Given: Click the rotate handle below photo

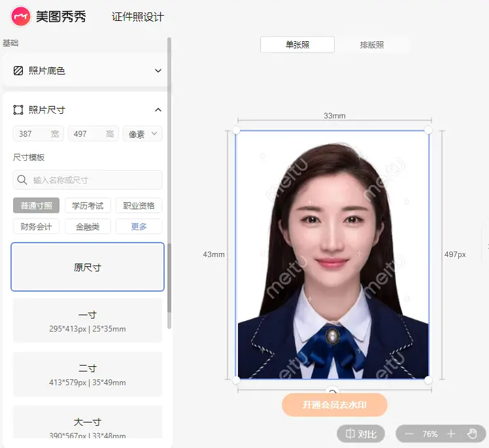Looking at the screenshot, I should pos(333,391).
